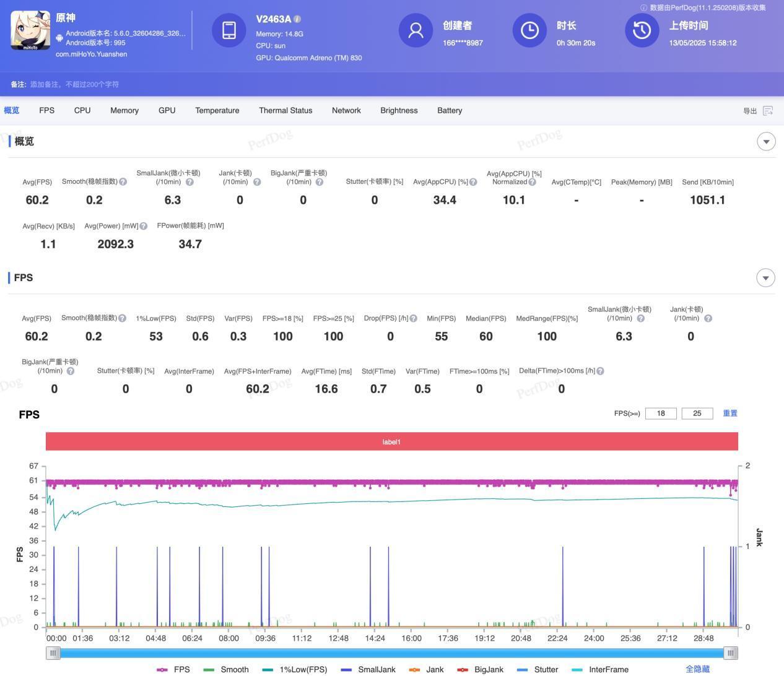Click the upload time history icon
Image resolution: width=784 pixels, height=676 pixels.
click(x=642, y=30)
